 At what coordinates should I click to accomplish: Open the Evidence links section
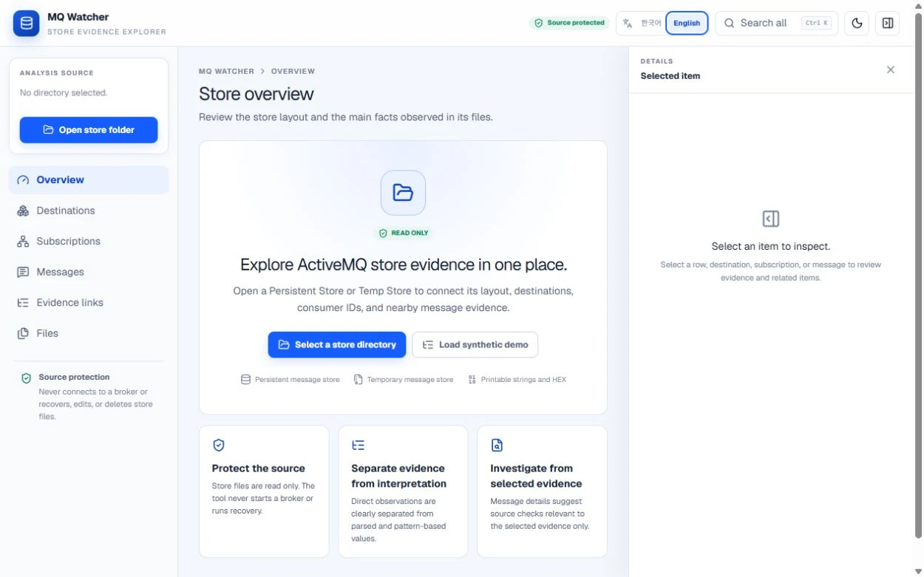coord(89,303)
